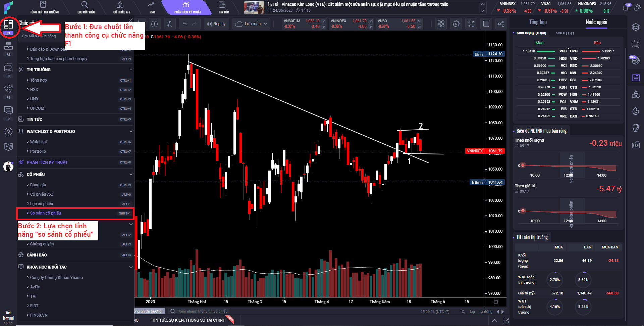Viewport: 644px width, 326px height.
Task: Click the share chart icon
Action: (x=501, y=24)
